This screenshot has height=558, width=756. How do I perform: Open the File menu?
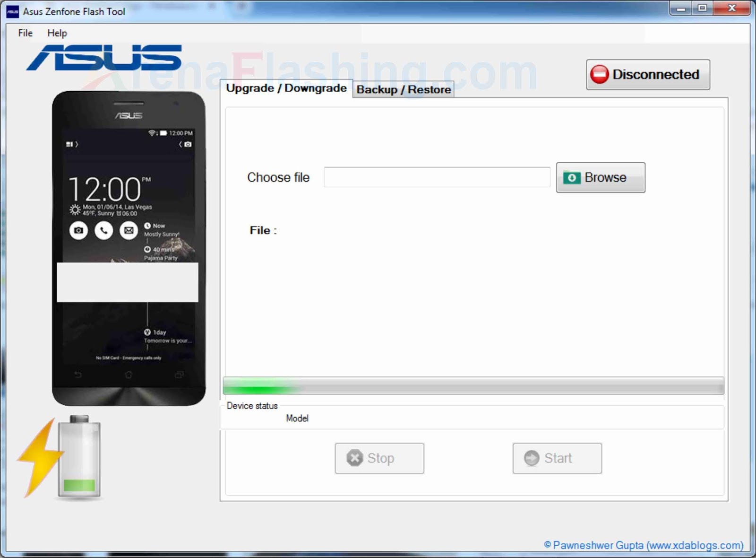click(x=25, y=33)
